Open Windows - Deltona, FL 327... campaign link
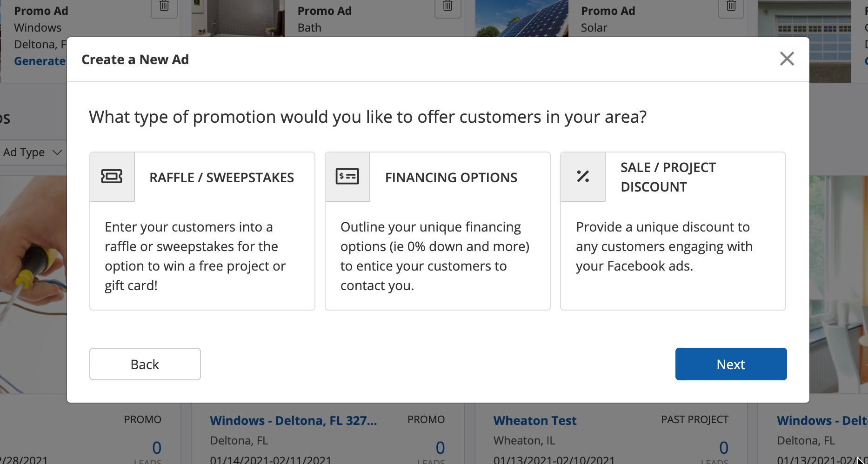The width and height of the screenshot is (868, 464). [x=293, y=421]
